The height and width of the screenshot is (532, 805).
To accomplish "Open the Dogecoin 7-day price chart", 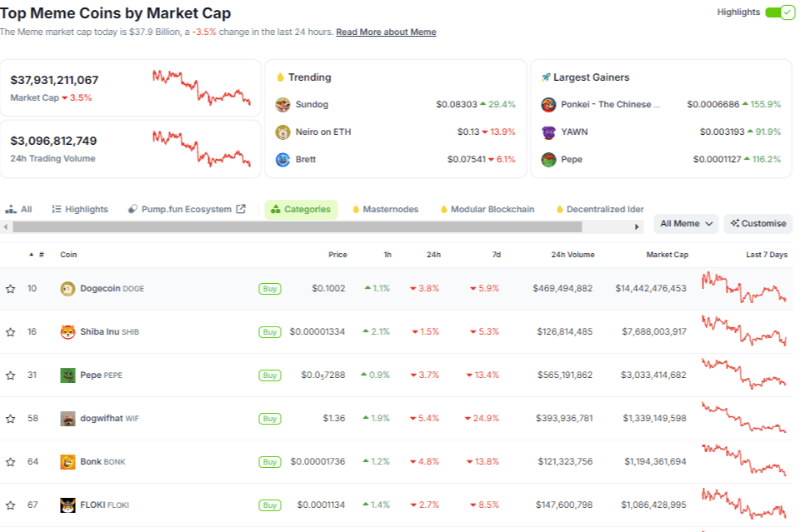I will [x=744, y=288].
